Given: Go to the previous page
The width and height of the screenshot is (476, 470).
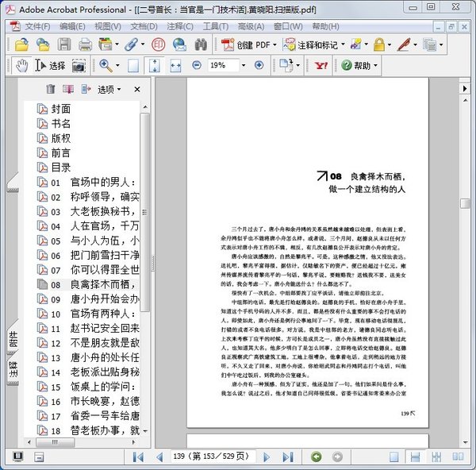Looking at the screenshot, I should [159, 457].
